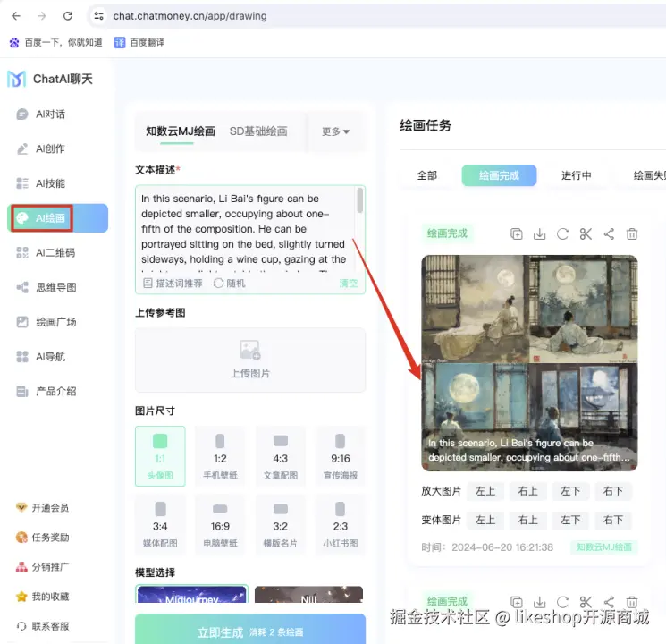Select 3:2 模版名片 size option
The height and width of the screenshot is (644, 666).
coord(281,524)
